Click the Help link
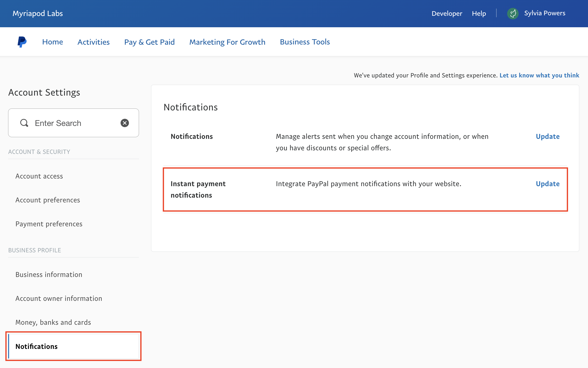The width and height of the screenshot is (588, 368). [x=479, y=13]
